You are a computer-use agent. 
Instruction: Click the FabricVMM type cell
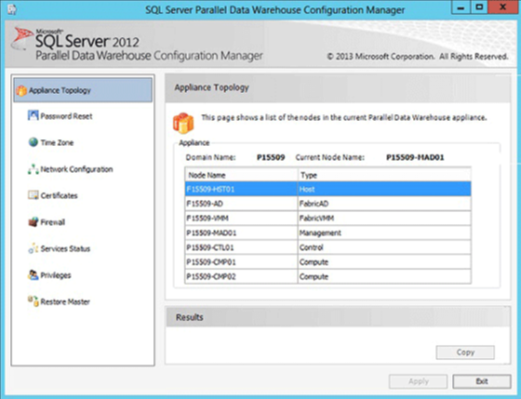pos(384,218)
